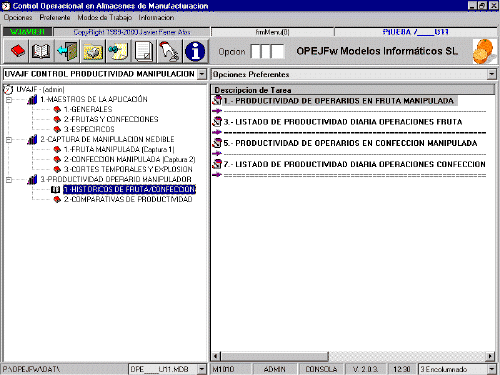
Task: Click the chart icon of 3-PRODUCTIVIDAD OPERARIO MANIPULADOR
Action: tap(32, 179)
